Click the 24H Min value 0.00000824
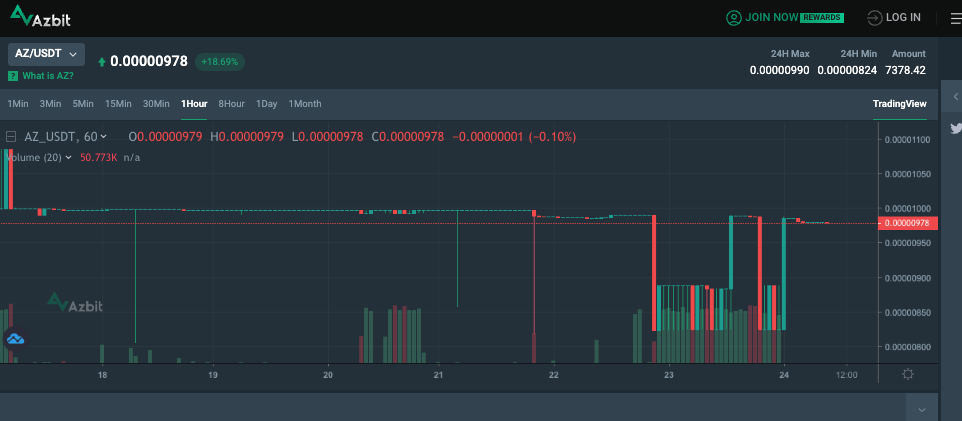This screenshot has height=421, width=962. point(847,71)
